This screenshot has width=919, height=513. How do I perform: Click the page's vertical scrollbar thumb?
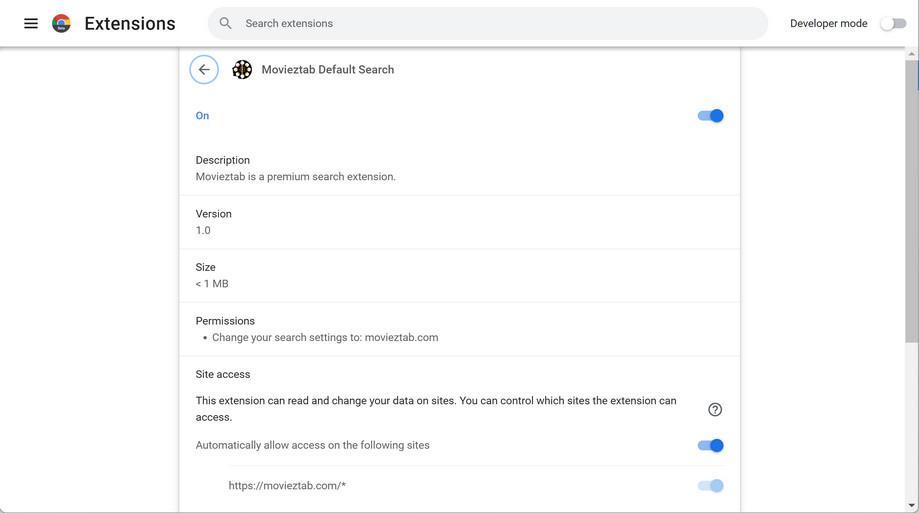911,200
